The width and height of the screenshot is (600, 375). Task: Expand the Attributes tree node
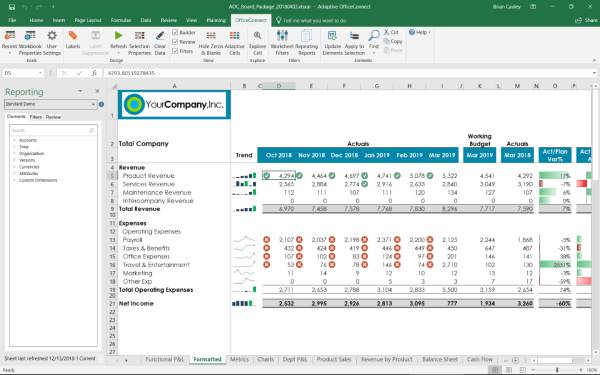tap(15, 173)
